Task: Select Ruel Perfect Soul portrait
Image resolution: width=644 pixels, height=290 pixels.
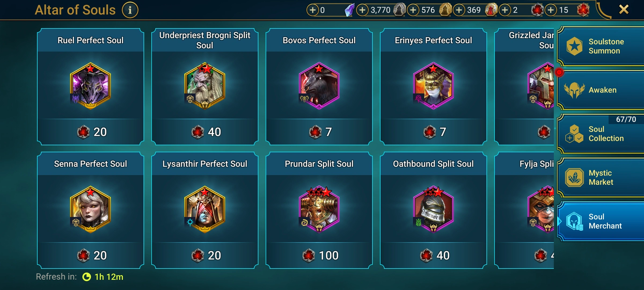Action: pyautogui.click(x=90, y=86)
